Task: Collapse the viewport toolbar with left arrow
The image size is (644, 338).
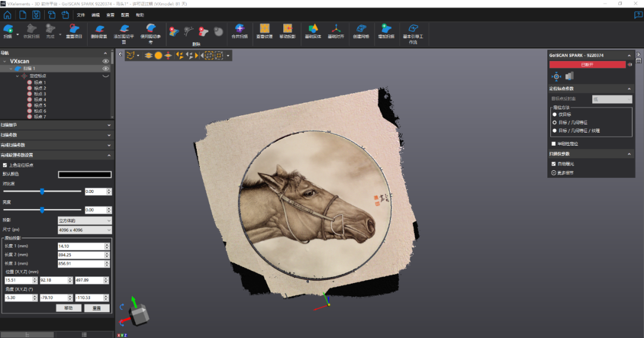Action: [120, 54]
